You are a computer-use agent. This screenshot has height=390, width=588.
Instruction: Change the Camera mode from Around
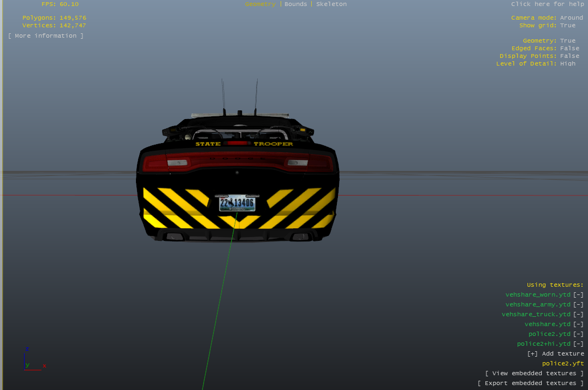[x=571, y=18]
